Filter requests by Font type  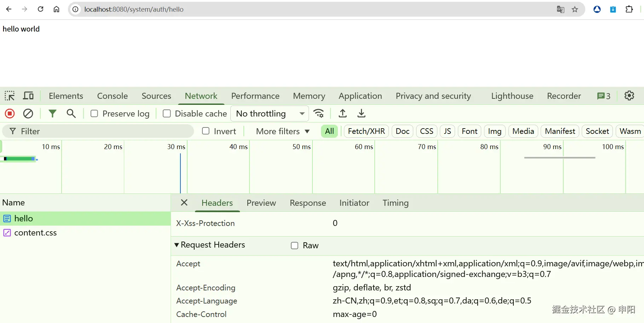pos(470,131)
